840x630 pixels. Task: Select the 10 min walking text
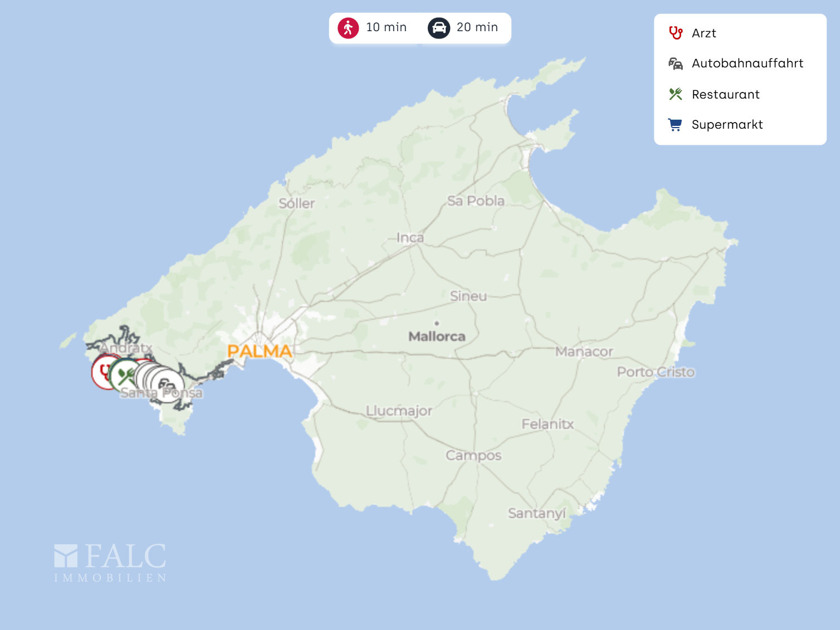[386, 27]
